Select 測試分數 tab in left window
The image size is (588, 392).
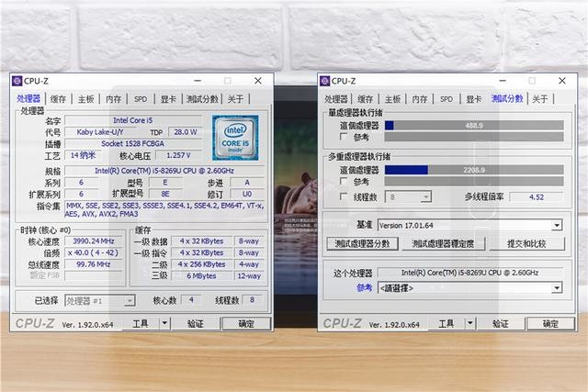[x=202, y=99]
